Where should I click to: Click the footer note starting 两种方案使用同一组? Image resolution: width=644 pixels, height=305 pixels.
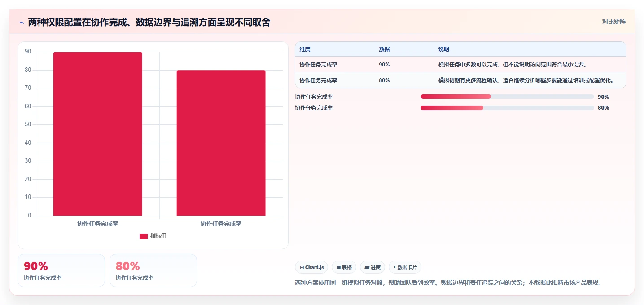click(448, 283)
